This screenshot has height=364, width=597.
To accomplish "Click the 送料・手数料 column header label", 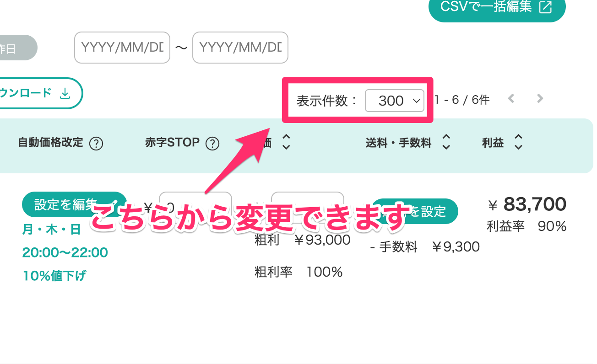I will point(398,143).
